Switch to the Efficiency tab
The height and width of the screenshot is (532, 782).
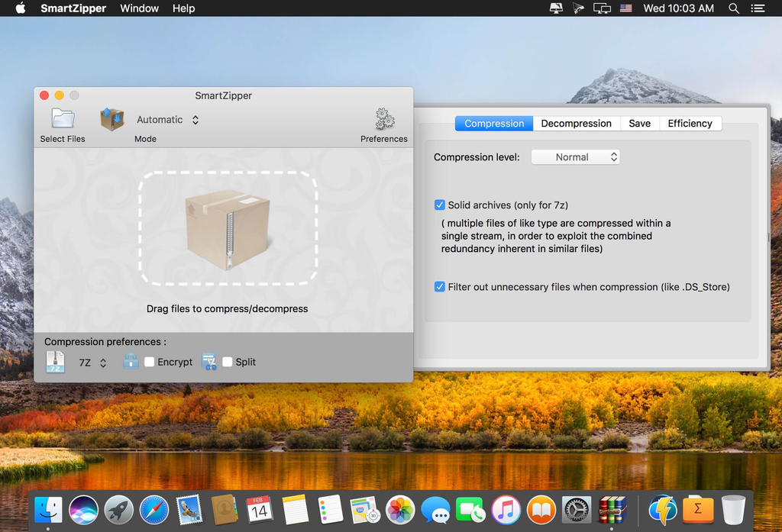coord(690,124)
